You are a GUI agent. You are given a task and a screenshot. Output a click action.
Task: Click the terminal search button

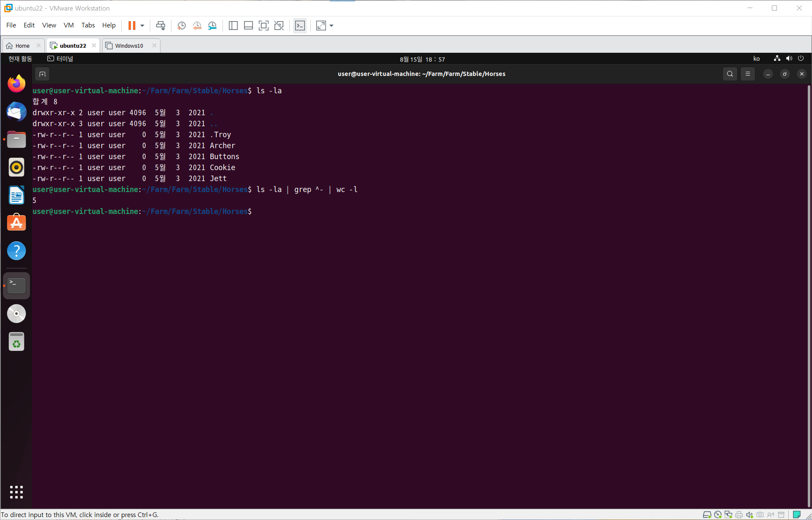tap(730, 74)
